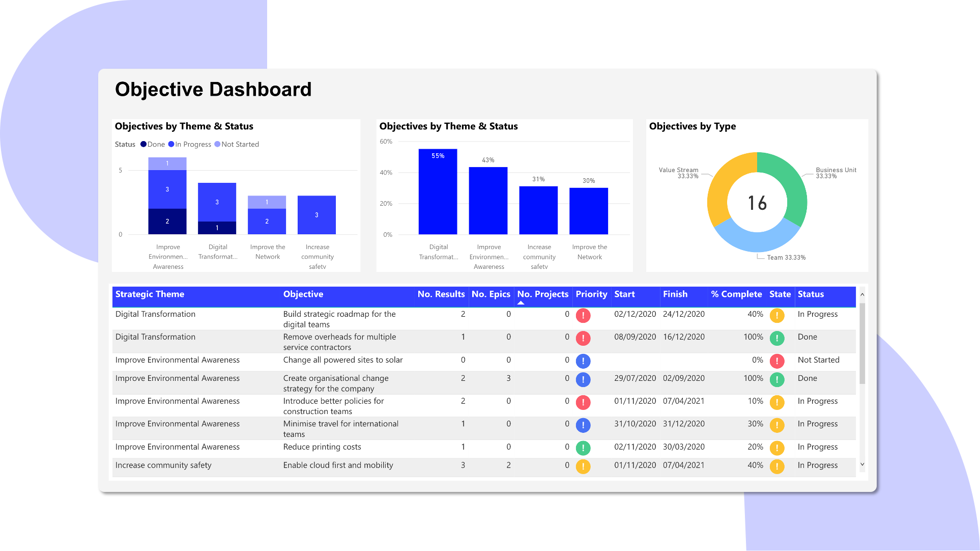Click the green state icon for Create organisational change strategy
This screenshot has width=980, height=551.
[x=777, y=379]
